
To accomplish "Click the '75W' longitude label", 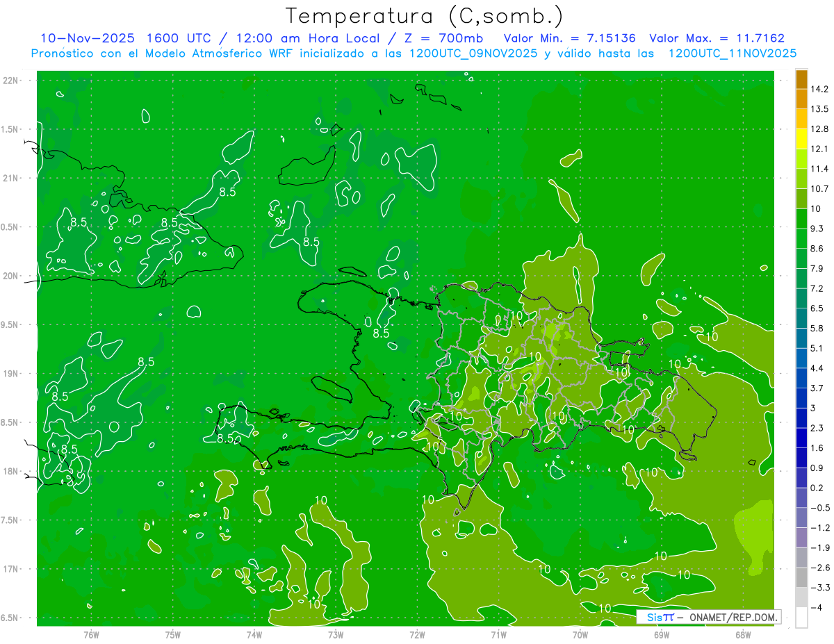I will (173, 634).
